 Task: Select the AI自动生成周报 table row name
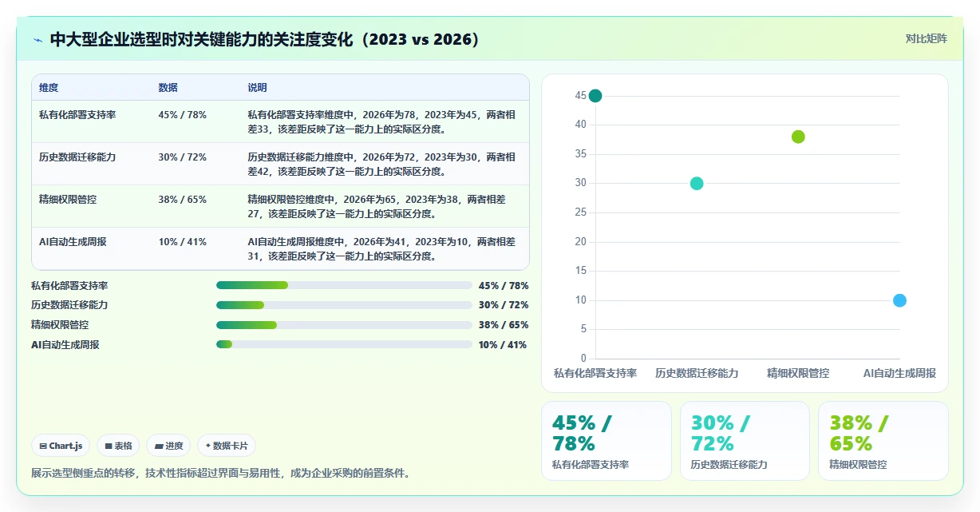click(73, 242)
